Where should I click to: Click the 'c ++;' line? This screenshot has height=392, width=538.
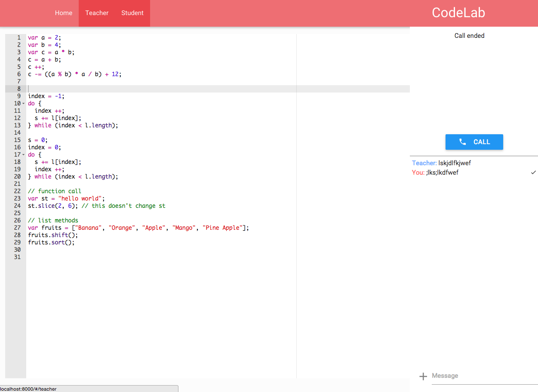click(x=36, y=67)
